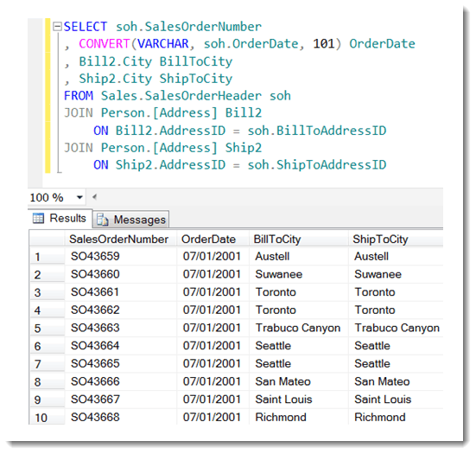476x454 pixels.
Task: Click the Saint Louis ShipToCity cell
Action: coord(396,400)
